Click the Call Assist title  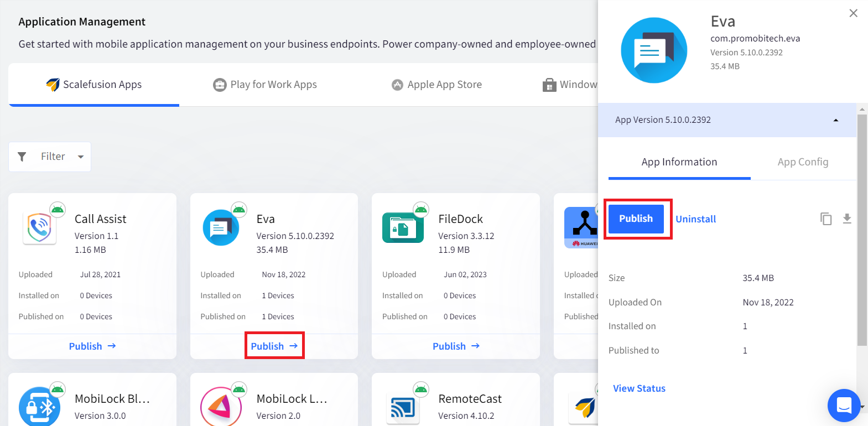pos(101,219)
